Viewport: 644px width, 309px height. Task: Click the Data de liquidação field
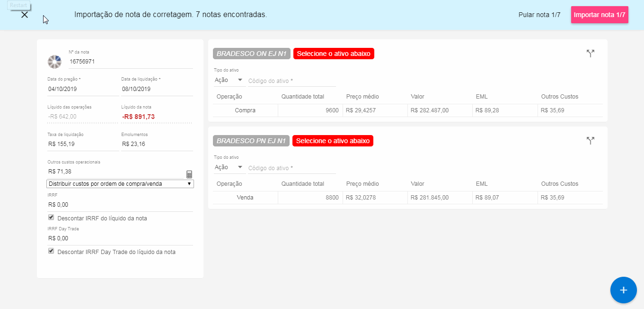[x=157, y=89]
